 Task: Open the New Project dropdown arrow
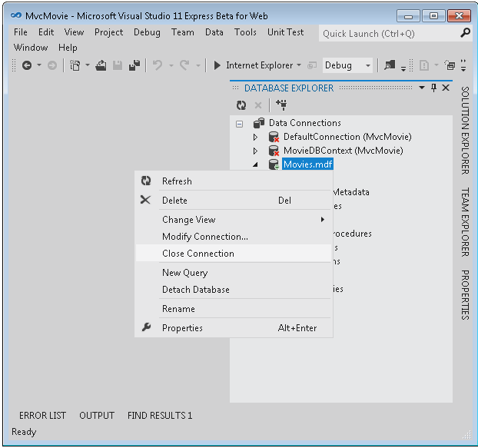tap(87, 65)
